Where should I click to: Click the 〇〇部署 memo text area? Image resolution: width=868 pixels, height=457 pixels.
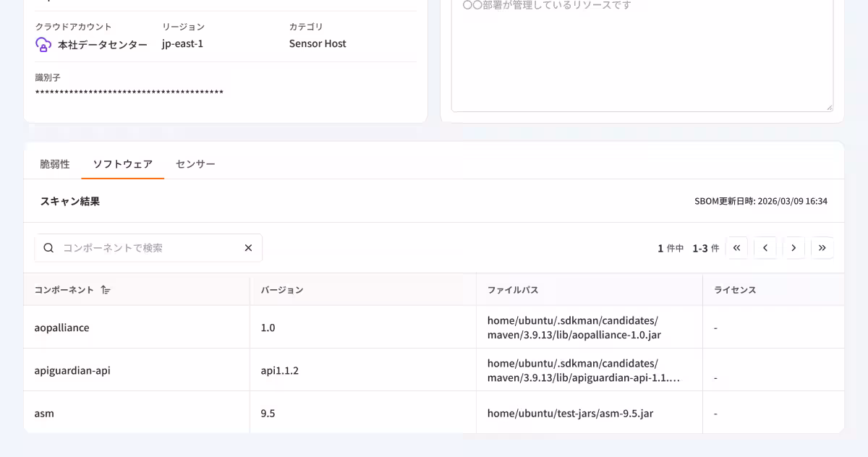[x=642, y=54]
